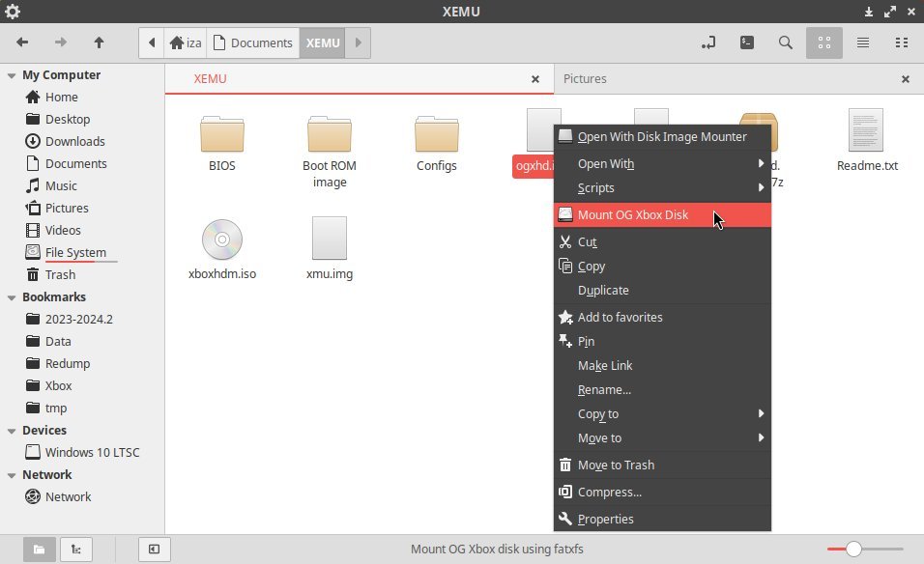This screenshot has height=564, width=924.
Task: Expand the Copy to submenu
Action: [x=662, y=414]
